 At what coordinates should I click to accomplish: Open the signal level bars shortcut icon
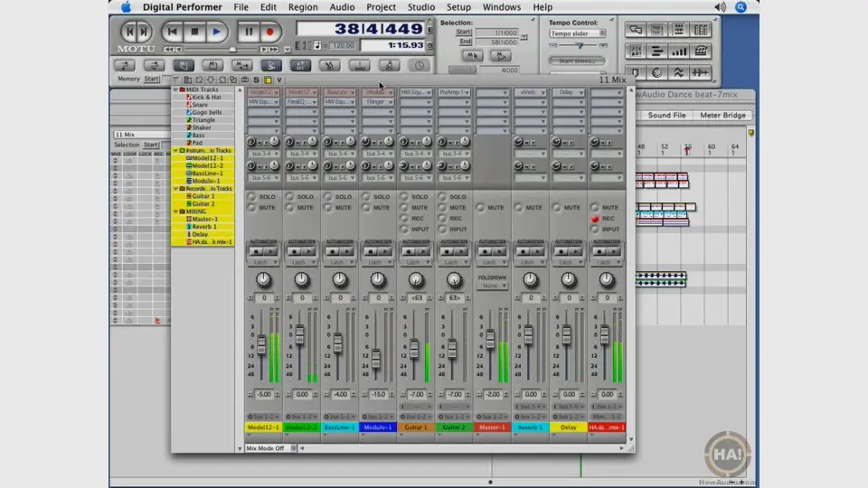pyautogui.click(x=679, y=52)
